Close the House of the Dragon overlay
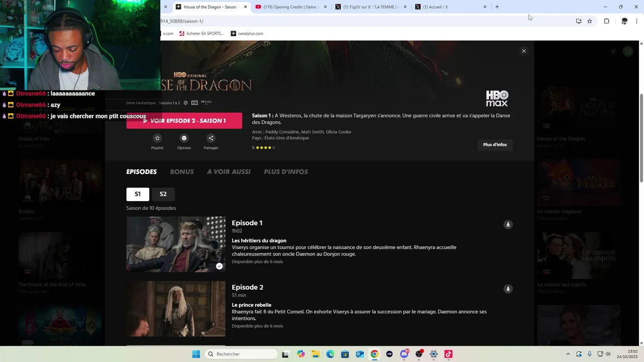The height and width of the screenshot is (362, 644). [524, 51]
